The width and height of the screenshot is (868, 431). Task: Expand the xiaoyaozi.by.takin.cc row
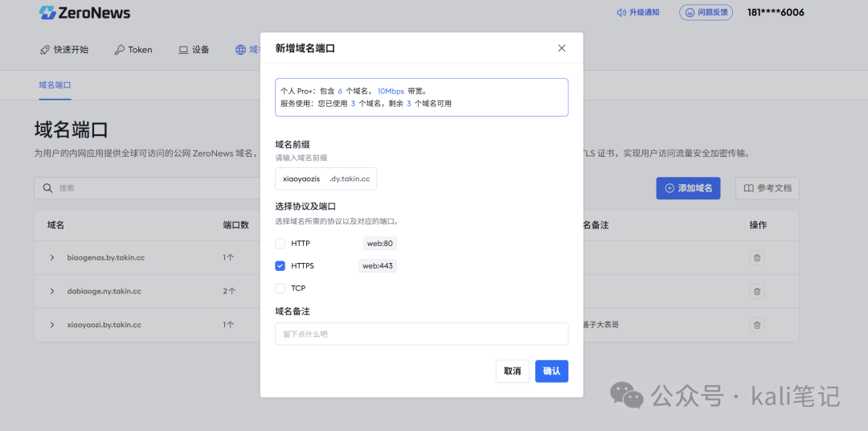(52, 325)
